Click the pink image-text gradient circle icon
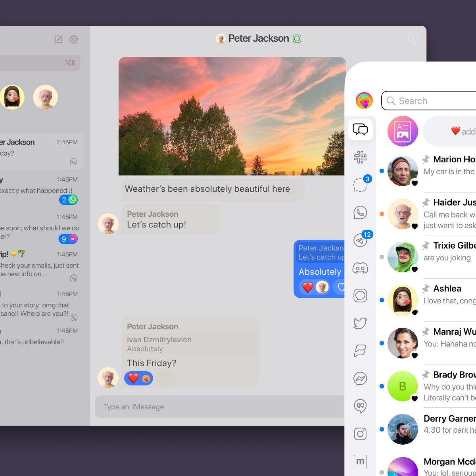The height and width of the screenshot is (476, 476). (x=403, y=131)
